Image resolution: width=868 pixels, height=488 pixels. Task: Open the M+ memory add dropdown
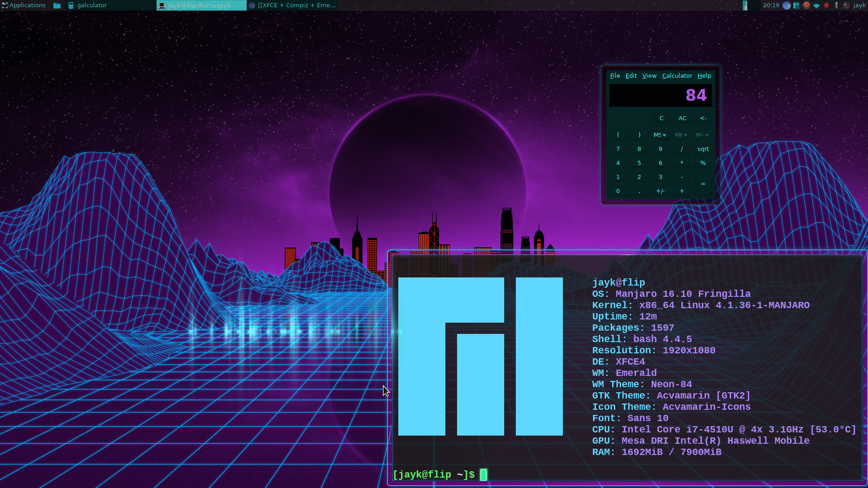tap(702, 135)
